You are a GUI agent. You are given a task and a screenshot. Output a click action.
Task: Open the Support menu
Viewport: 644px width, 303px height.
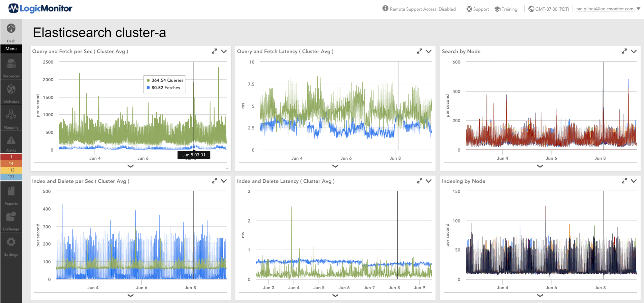(477, 9)
